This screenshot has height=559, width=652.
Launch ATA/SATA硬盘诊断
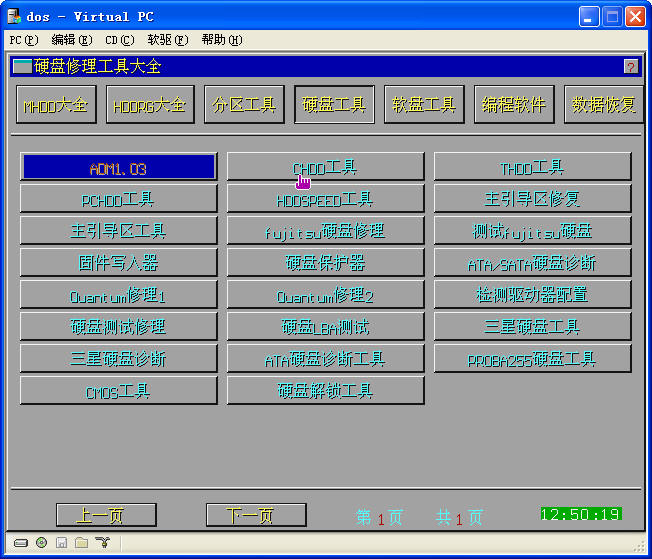click(x=533, y=262)
